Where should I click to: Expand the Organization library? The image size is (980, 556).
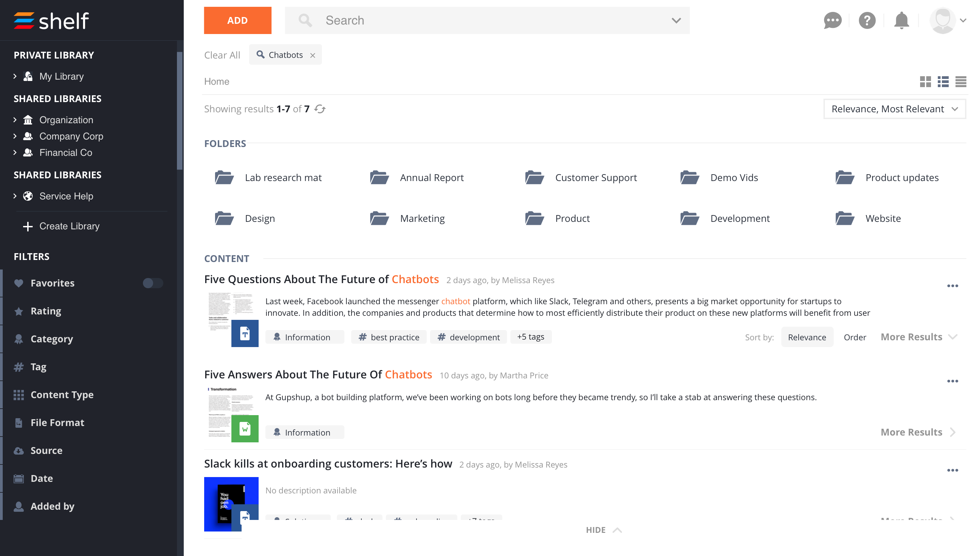[15, 119]
